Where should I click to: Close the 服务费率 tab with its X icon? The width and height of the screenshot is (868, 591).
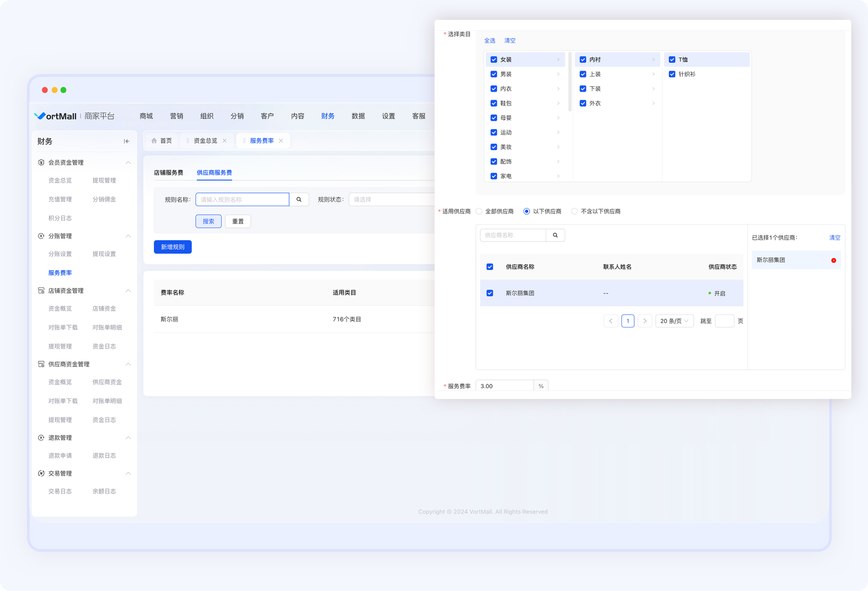[x=281, y=141]
